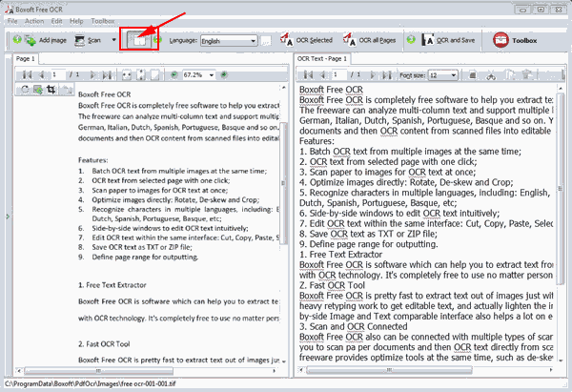Go to first page in OCR text pane
Screen dimensions: 572x392
pyautogui.click(x=308, y=74)
